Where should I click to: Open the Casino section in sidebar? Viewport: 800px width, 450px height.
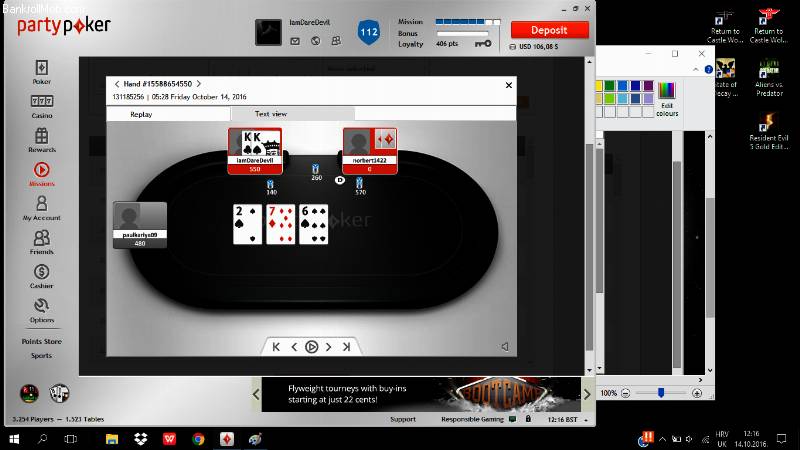click(x=42, y=106)
